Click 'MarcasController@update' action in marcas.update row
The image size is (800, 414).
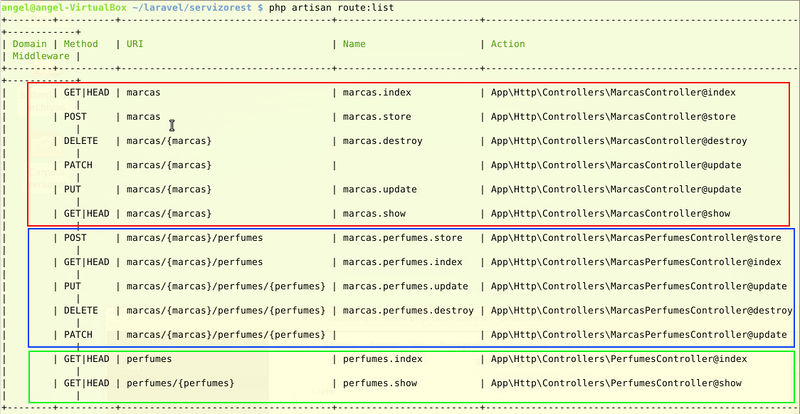click(x=676, y=189)
